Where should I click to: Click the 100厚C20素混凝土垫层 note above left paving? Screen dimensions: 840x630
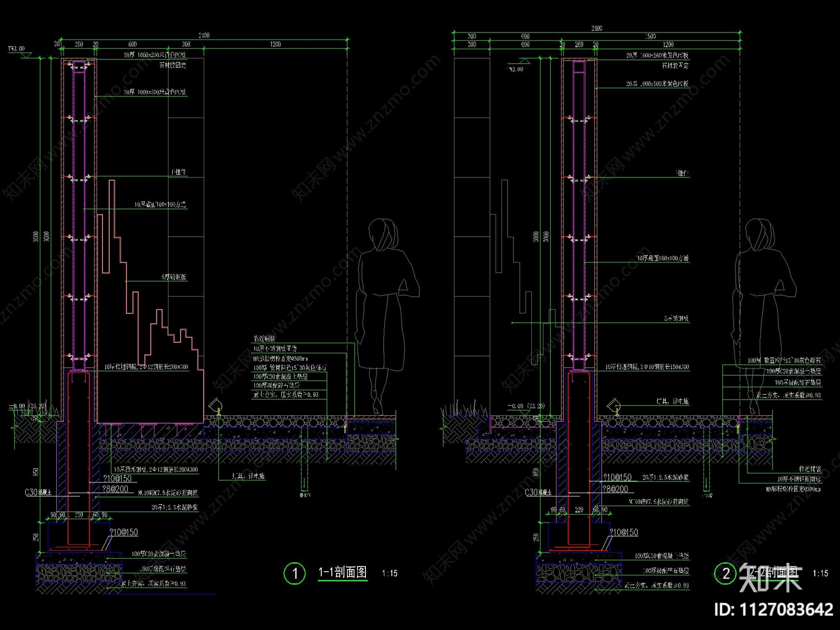[x=280, y=377]
